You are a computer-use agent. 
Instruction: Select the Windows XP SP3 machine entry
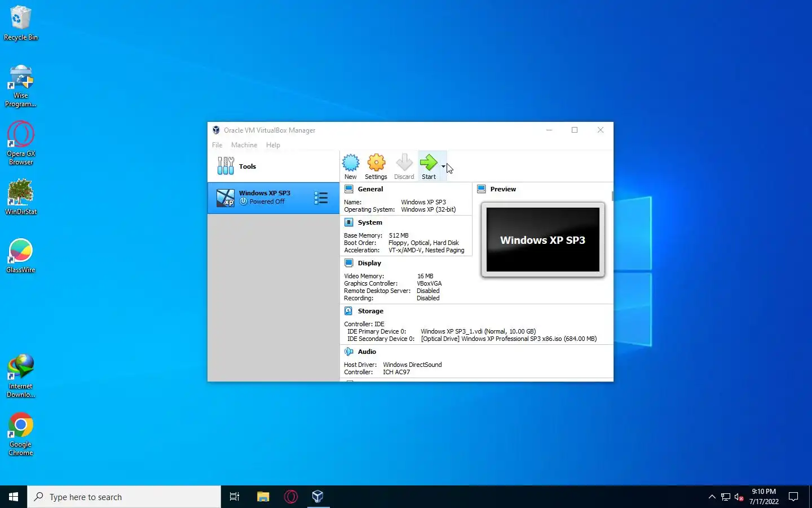[x=273, y=198]
